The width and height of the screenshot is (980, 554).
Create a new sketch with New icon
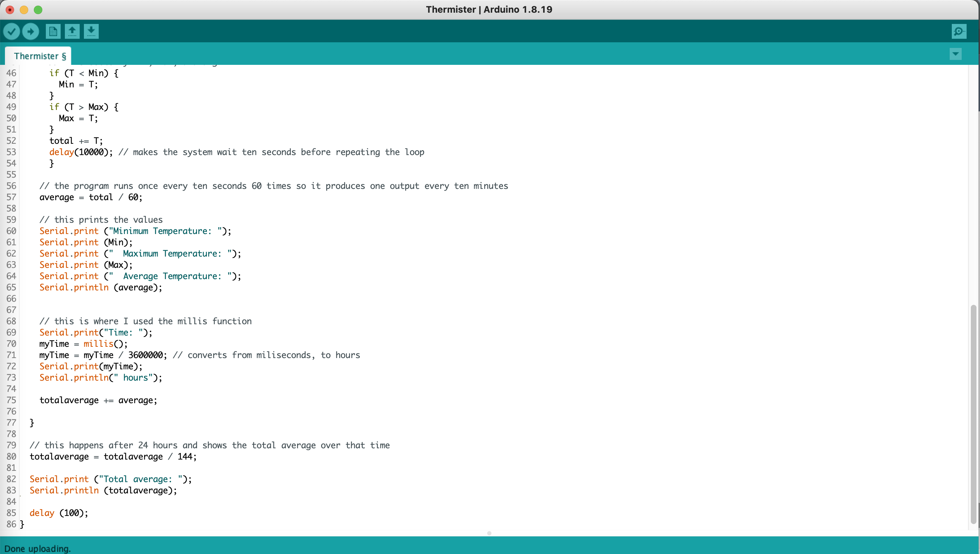[53, 31]
